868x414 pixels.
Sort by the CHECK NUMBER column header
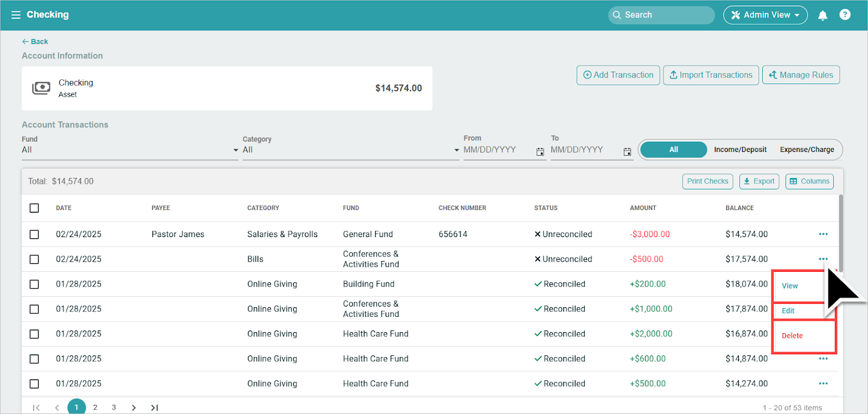(x=462, y=208)
